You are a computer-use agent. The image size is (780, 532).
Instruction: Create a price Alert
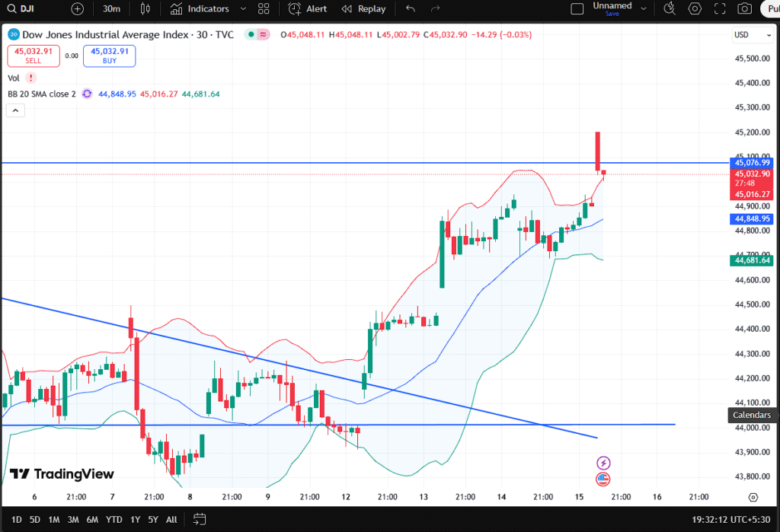click(x=308, y=9)
